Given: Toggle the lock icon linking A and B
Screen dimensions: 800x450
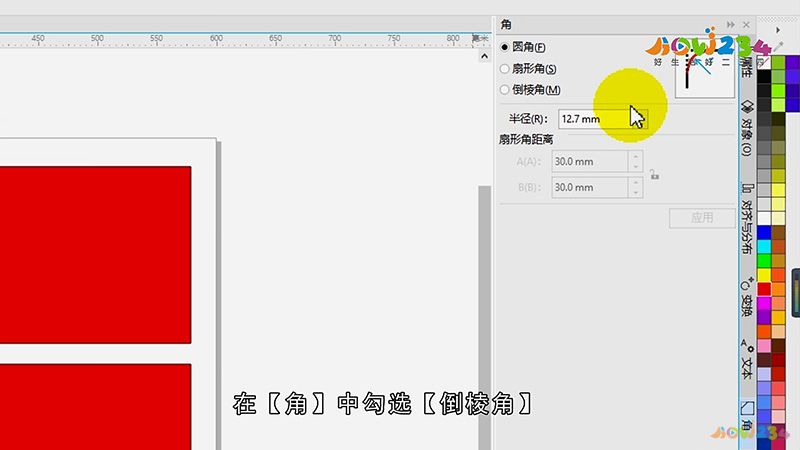Looking at the screenshot, I should coord(655,175).
